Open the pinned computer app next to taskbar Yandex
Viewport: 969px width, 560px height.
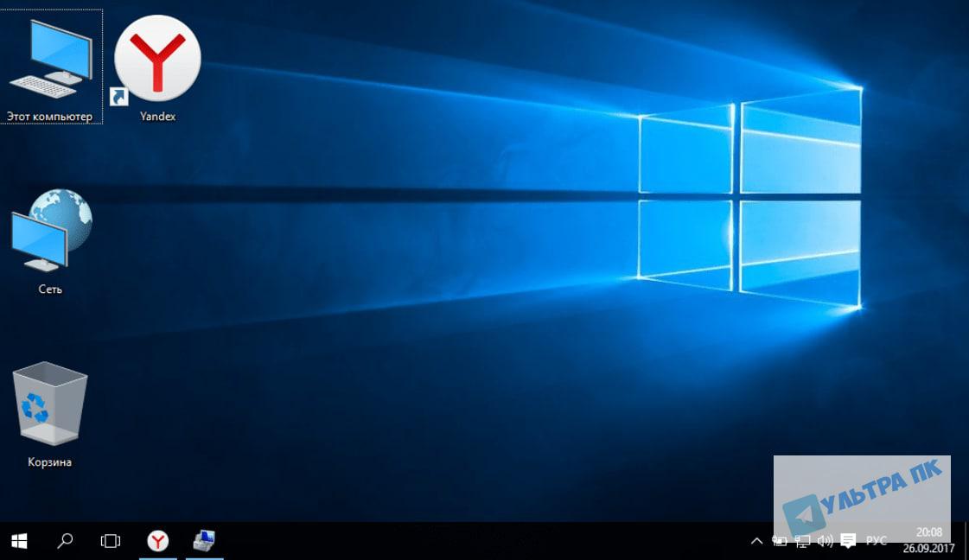coord(204,542)
